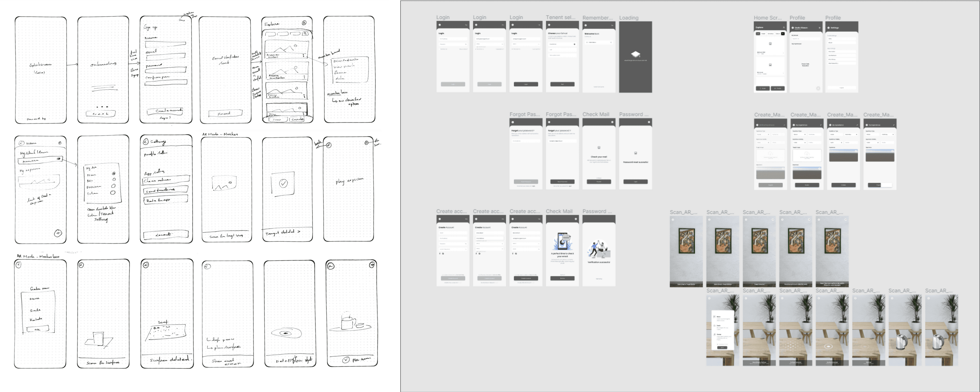Click the upload cloud icon in first Create_Ma frame

(770, 153)
